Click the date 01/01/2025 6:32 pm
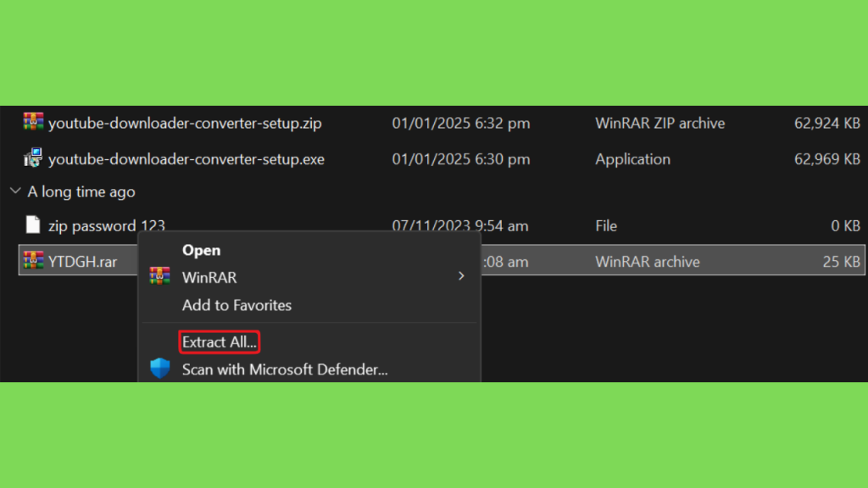Screen dimensions: 868x488 tap(460, 123)
